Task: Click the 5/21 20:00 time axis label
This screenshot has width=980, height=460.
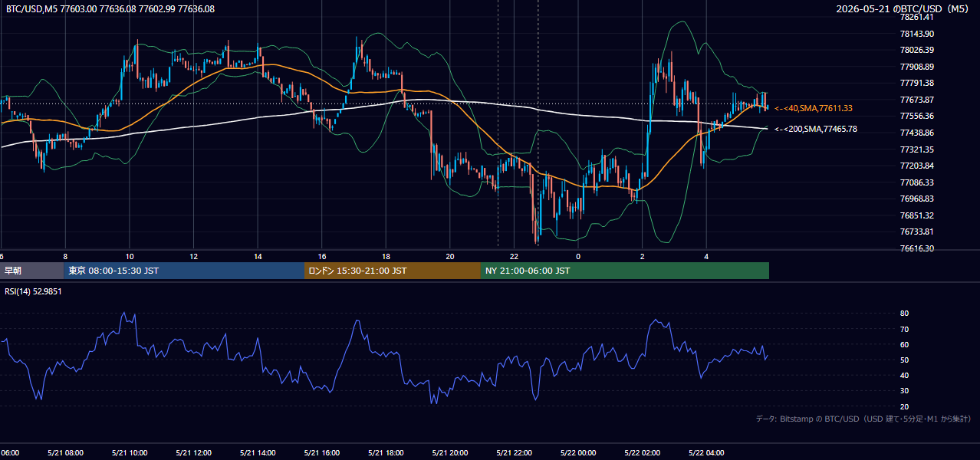Action: 449,453
